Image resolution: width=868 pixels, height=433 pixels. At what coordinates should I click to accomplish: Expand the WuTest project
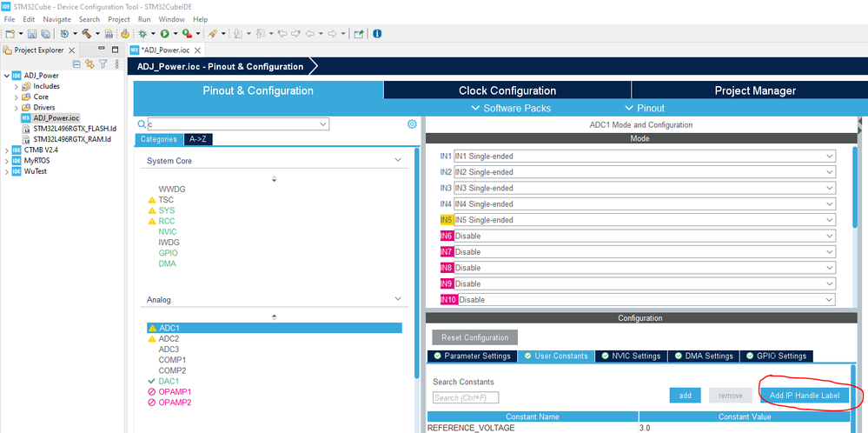(x=6, y=171)
